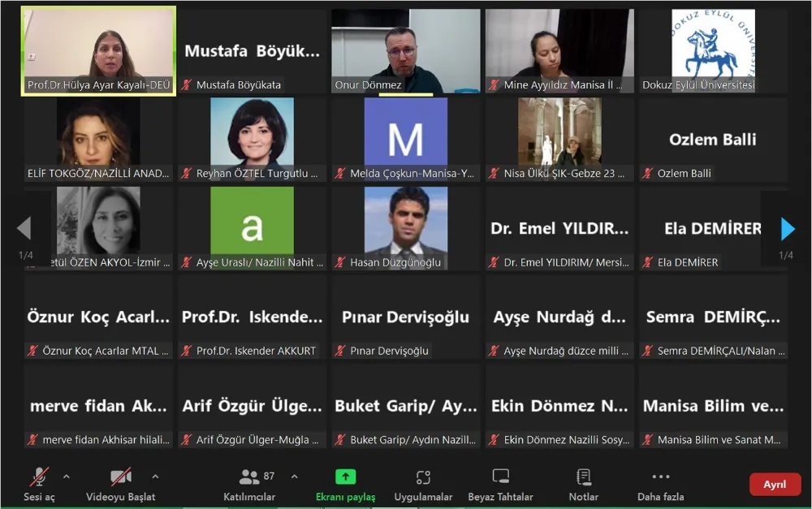Click the muted mic indicator on Mustafa Böyükata's tile
Screen dimensions: 812x509
click(189, 82)
